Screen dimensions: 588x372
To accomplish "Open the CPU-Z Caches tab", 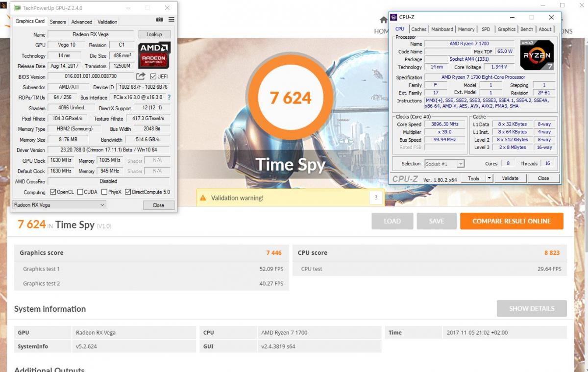I will click(419, 29).
